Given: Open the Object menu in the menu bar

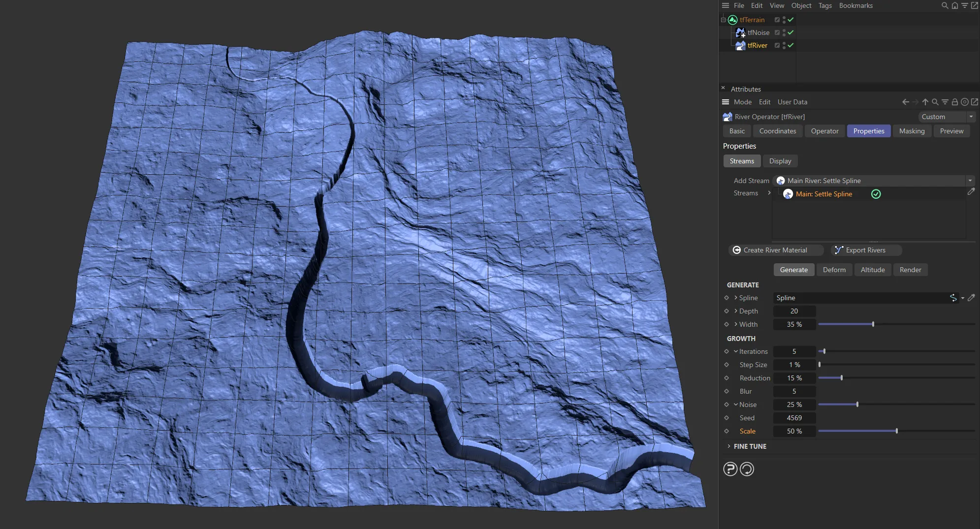Looking at the screenshot, I should 800,5.
